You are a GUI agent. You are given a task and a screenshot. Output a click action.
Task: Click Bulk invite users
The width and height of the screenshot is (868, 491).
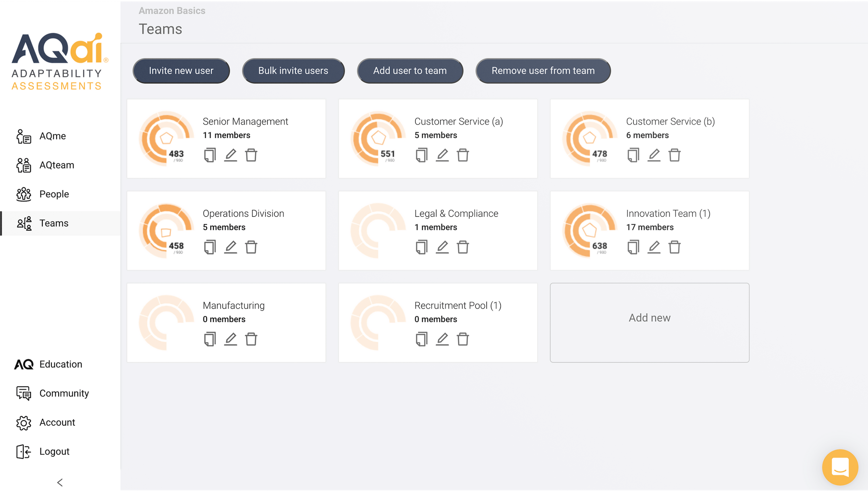293,70
